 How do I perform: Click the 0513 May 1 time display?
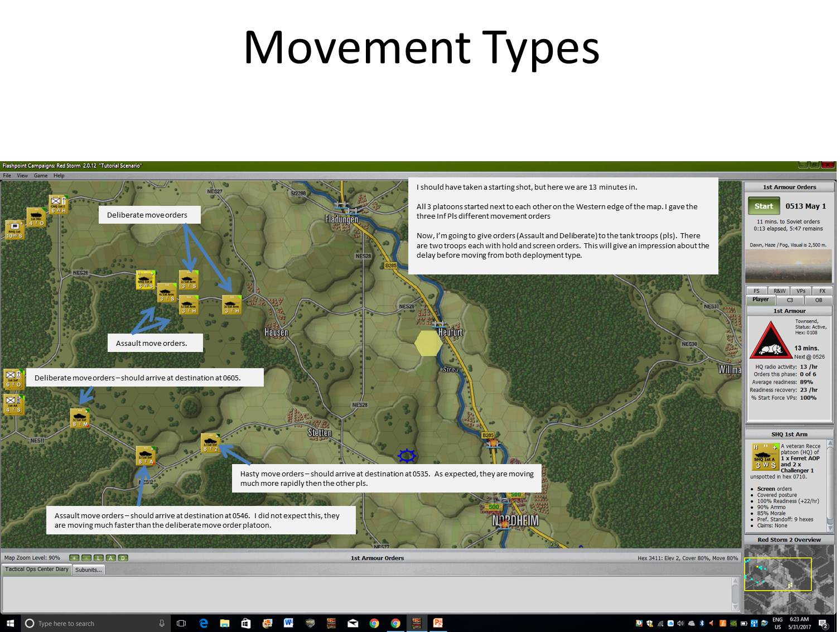[x=805, y=206]
